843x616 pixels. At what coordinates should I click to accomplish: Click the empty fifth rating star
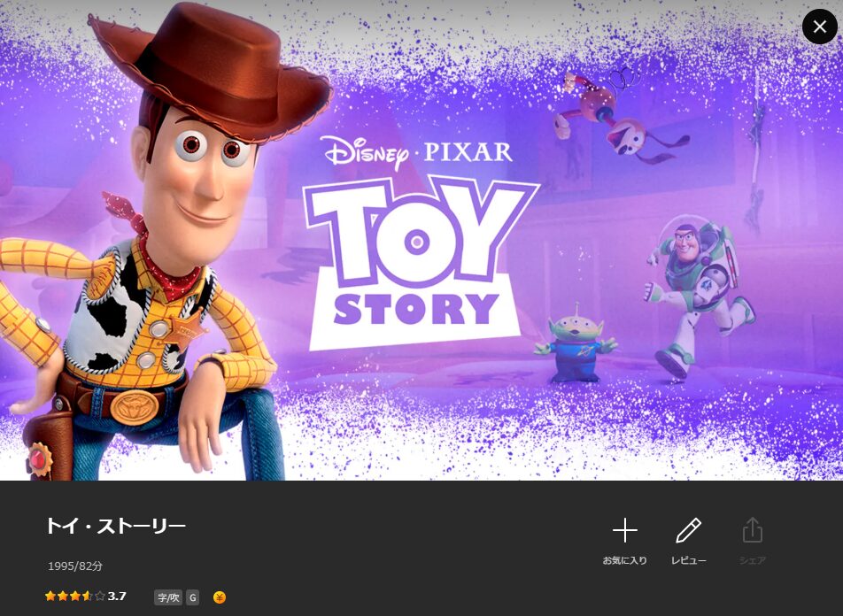[x=100, y=596]
